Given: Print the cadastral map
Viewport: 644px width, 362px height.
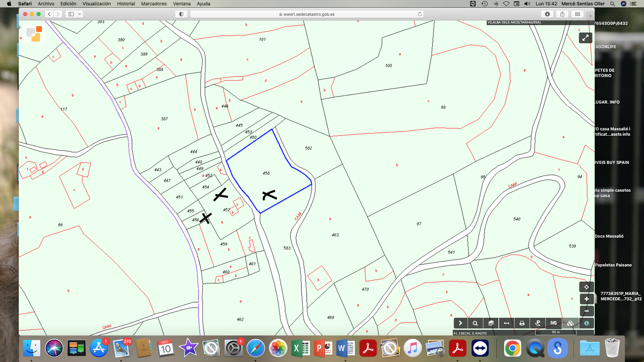Looking at the screenshot, I should [522, 323].
